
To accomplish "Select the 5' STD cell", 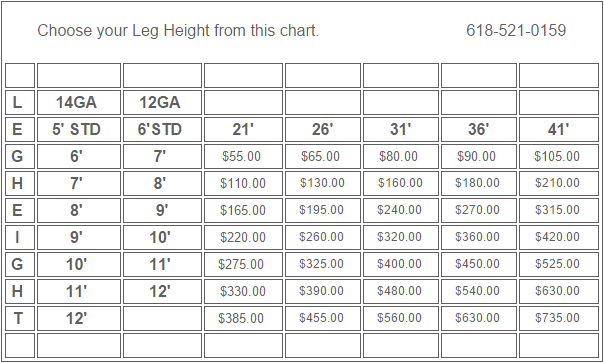I will coord(79,129).
